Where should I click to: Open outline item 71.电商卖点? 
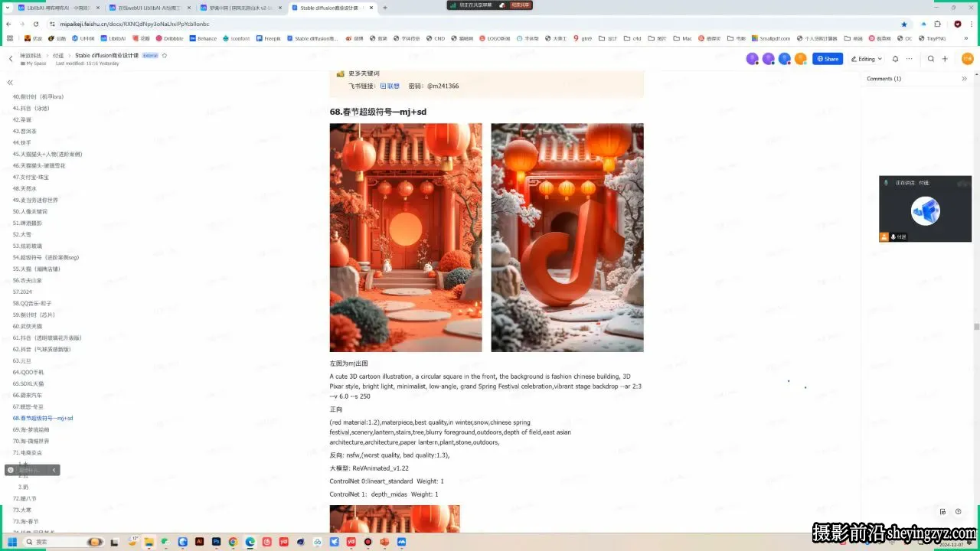coord(28,452)
